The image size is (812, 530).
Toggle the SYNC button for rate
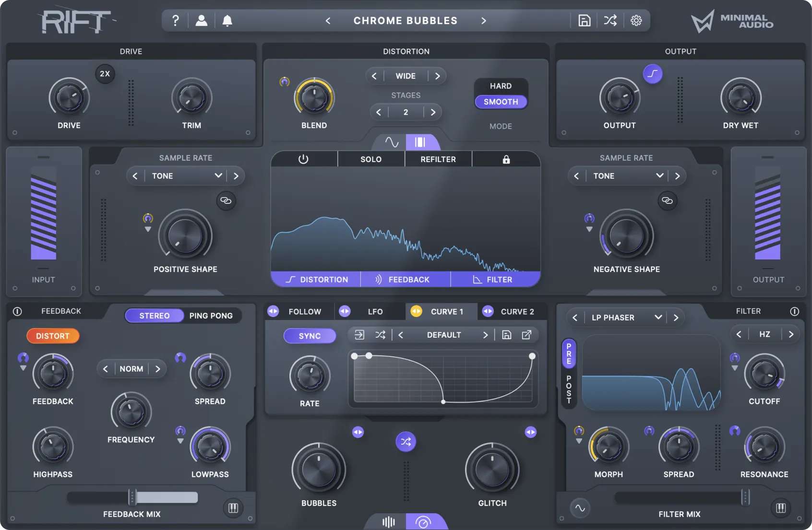[310, 336]
